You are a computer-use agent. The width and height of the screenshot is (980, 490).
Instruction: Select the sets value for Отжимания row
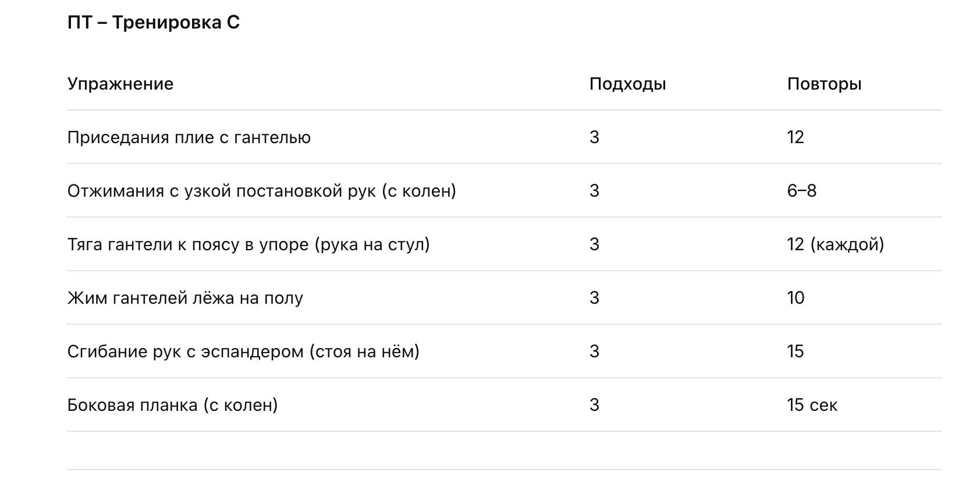point(594,191)
